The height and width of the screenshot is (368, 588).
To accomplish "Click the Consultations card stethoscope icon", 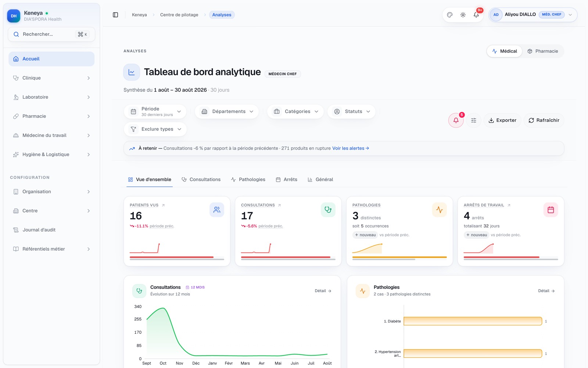I will [328, 210].
